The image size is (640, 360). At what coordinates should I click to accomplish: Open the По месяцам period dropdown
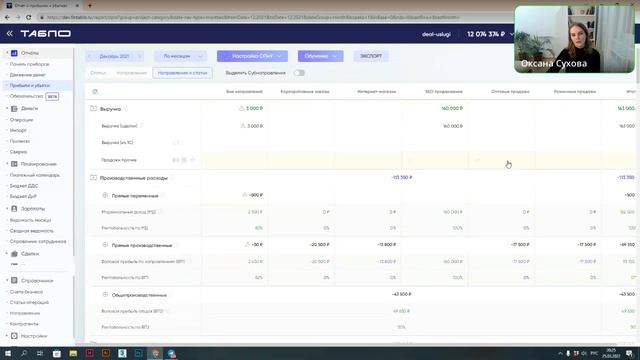180,56
